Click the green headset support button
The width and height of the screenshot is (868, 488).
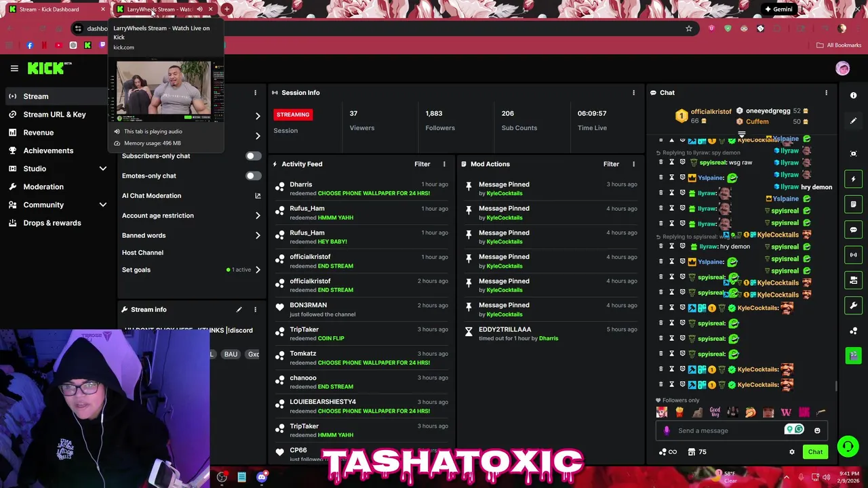point(848,447)
